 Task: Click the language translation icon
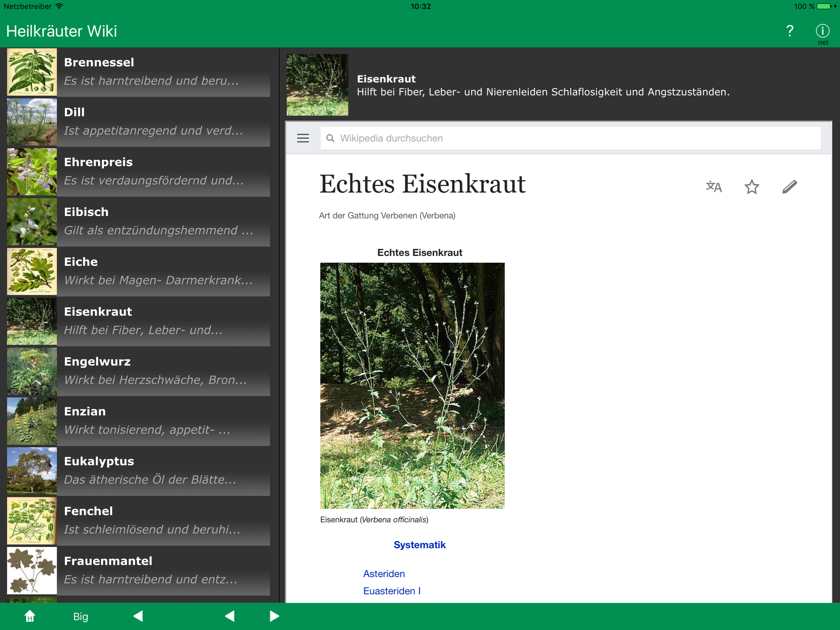point(714,186)
